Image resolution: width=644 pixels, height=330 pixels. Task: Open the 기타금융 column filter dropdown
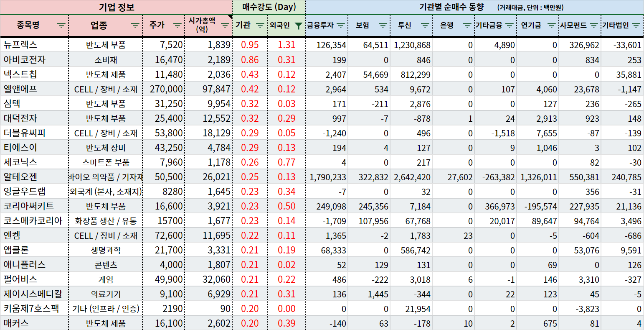coord(509,26)
